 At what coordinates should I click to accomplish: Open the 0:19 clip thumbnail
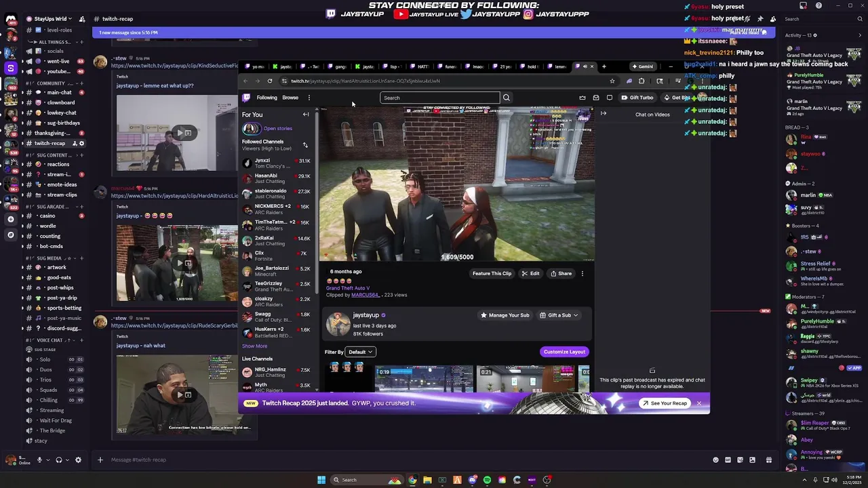tap(424, 378)
